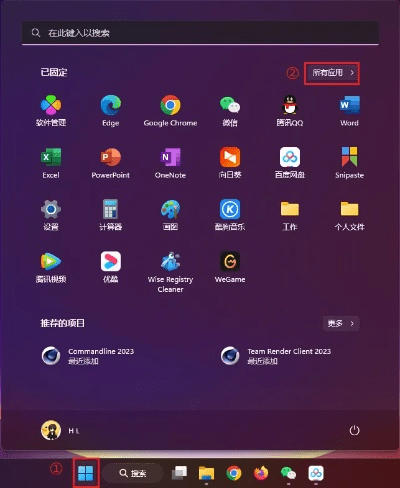Open the Kugou Music app
Image resolution: width=400 pixels, height=488 pixels.
click(230, 215)
